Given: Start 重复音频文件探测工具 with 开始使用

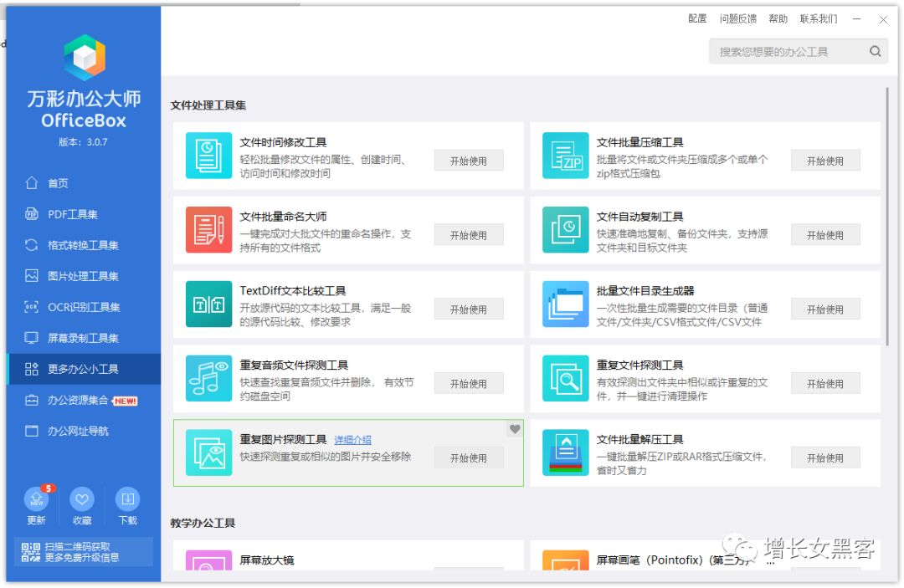Looking at the screenshot, I should pos(469,384).
